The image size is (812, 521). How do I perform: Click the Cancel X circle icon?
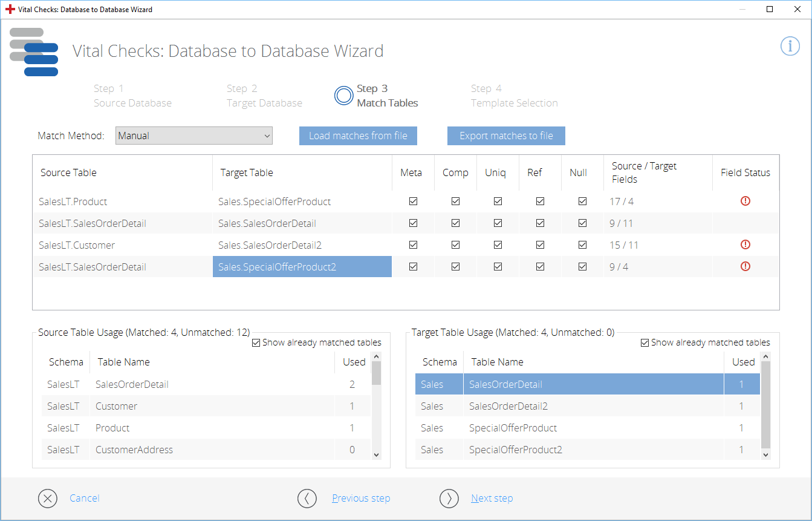click(x=48, y=498)
